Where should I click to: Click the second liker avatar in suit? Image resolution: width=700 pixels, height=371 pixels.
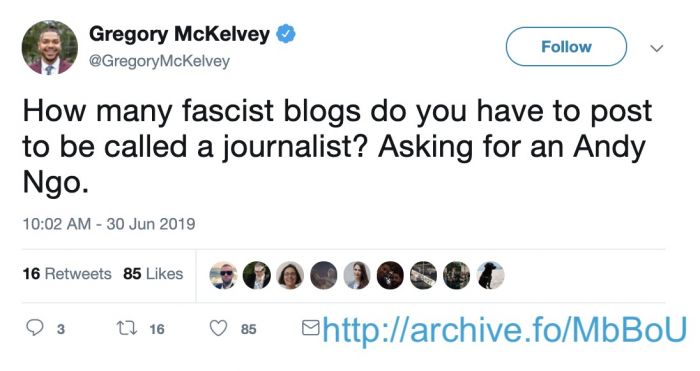pos(257,275)
